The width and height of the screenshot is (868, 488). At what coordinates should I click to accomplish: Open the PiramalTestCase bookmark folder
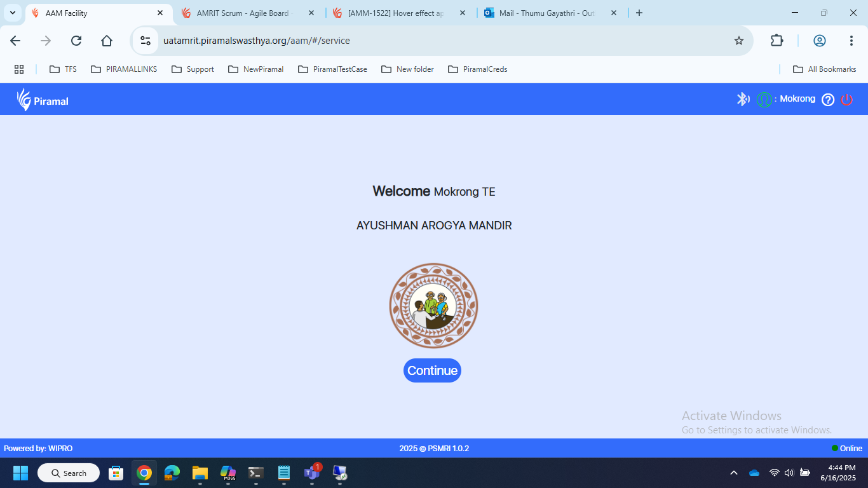coord(332,69)
